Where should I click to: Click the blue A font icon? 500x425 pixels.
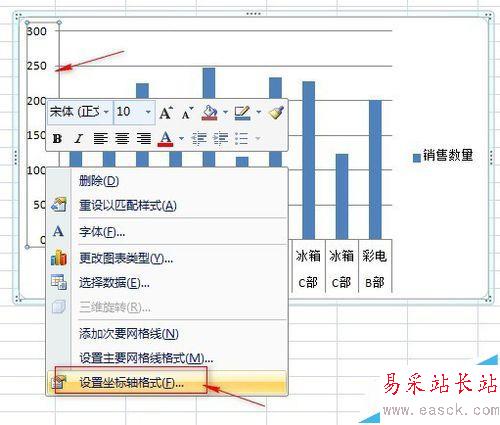(58, 231)
